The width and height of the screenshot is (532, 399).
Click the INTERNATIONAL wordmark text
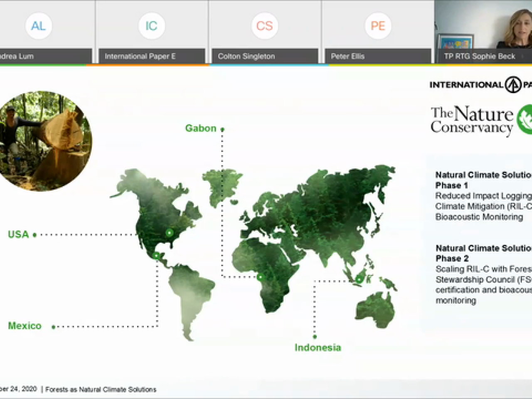[x=466, y=85]
